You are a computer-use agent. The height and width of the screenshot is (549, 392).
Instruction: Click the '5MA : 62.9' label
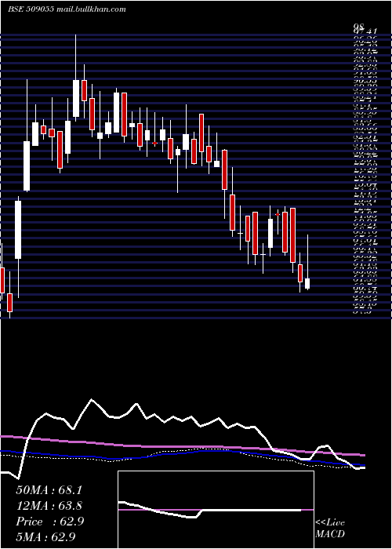point(45,536)
